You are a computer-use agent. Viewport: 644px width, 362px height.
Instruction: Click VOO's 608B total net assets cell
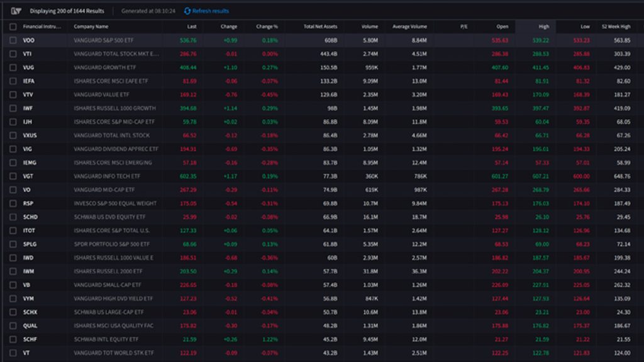[x=331, y=40]
